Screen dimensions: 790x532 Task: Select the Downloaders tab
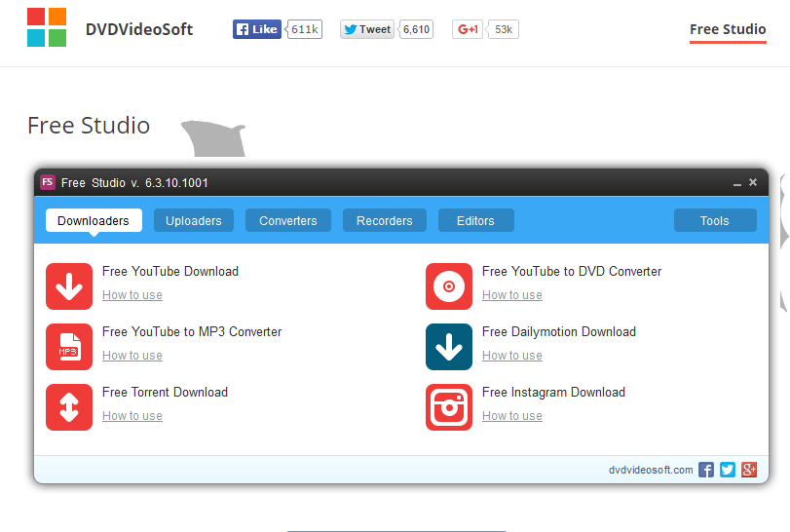pos(94,220)
